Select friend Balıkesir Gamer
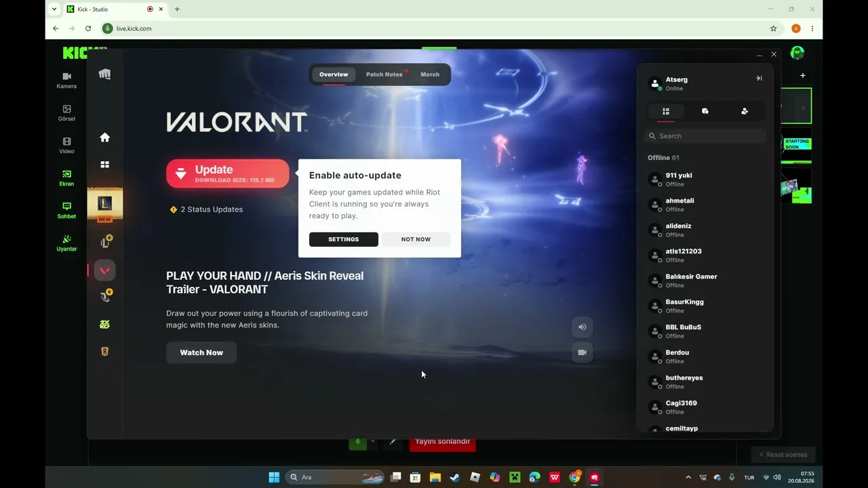Screen dimensions: 868x488 coord(705,281)
